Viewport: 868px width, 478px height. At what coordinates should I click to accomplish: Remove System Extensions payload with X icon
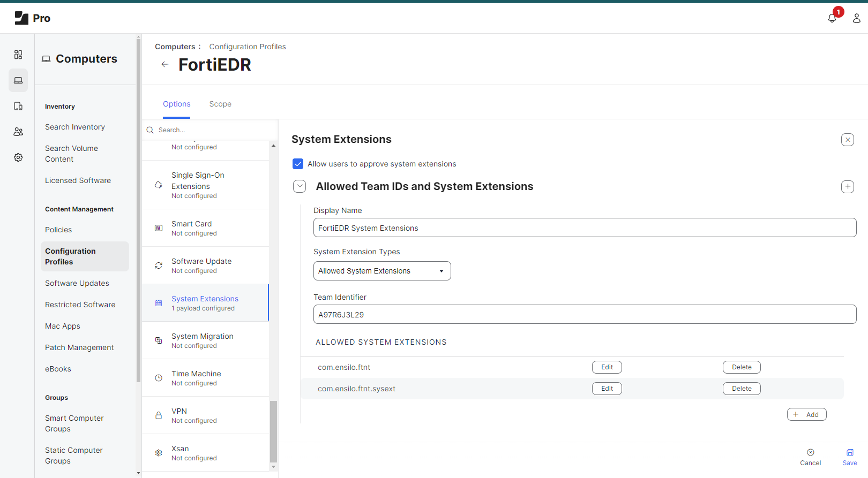pyautogui.click(x=848, y=140)
